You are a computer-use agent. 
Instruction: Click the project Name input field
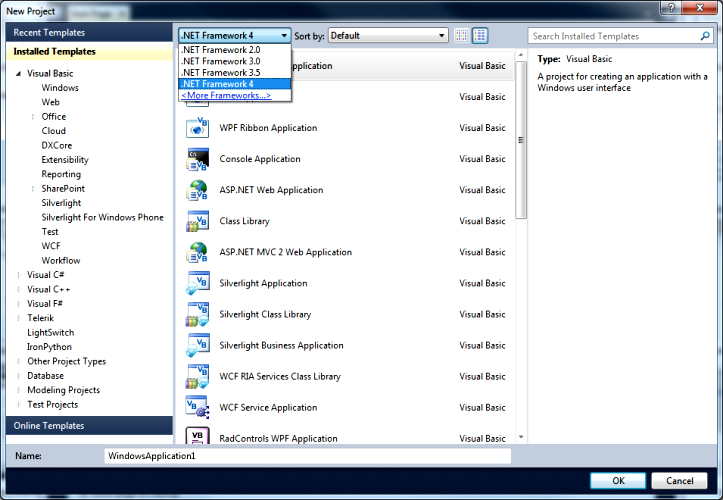click(x=308, y=456)
